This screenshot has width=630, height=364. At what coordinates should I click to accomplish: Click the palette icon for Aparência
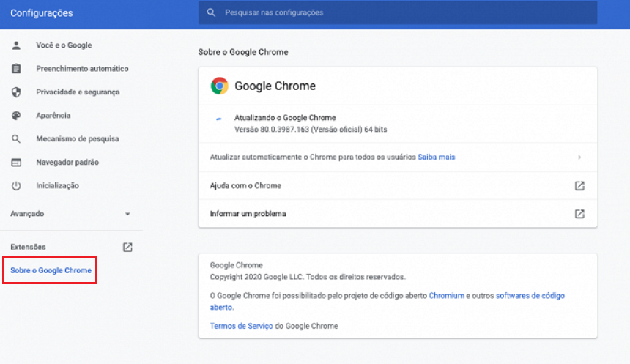(x=16, y=116)
